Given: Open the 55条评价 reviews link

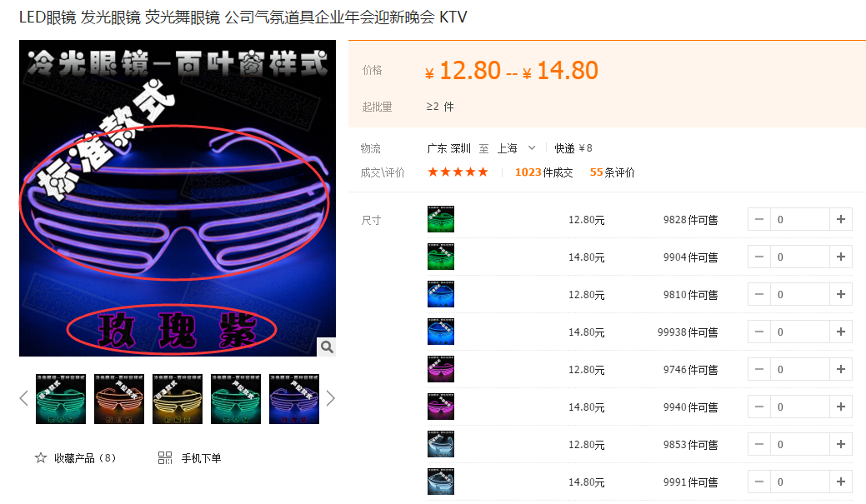Looking at the screenshot, I should point(612,172).
